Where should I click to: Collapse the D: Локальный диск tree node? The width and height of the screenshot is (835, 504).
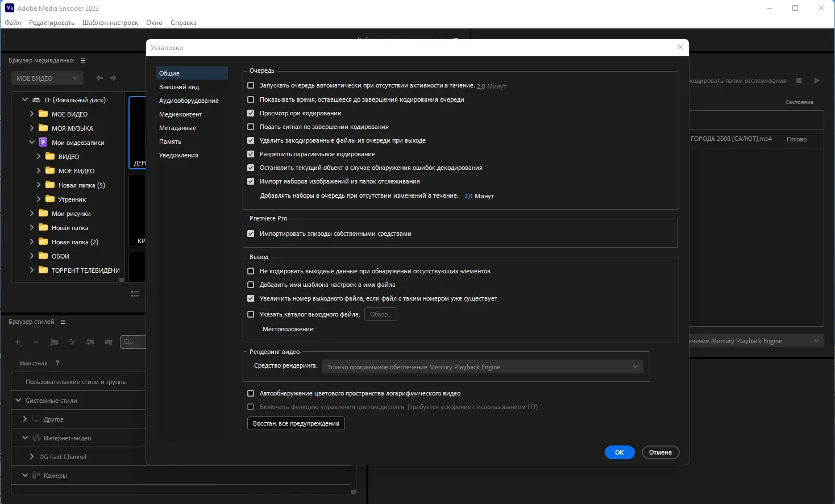click(25, 99)
